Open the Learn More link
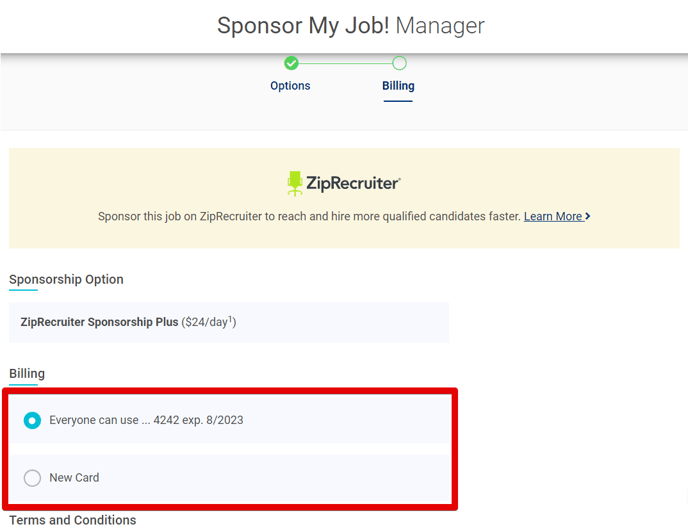688x529 pixels. pyautogui.click(x=553, y=216)
